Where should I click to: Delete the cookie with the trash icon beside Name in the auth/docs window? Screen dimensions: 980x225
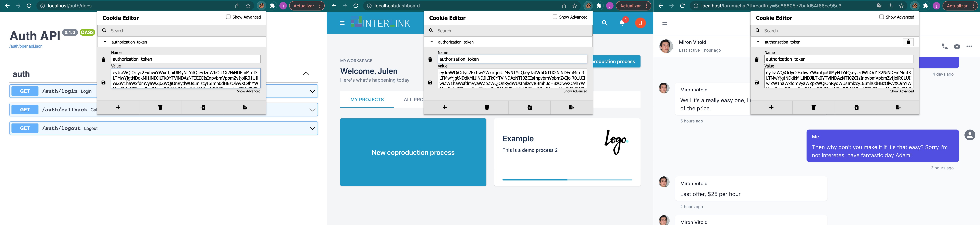click(x=103, y=60)
